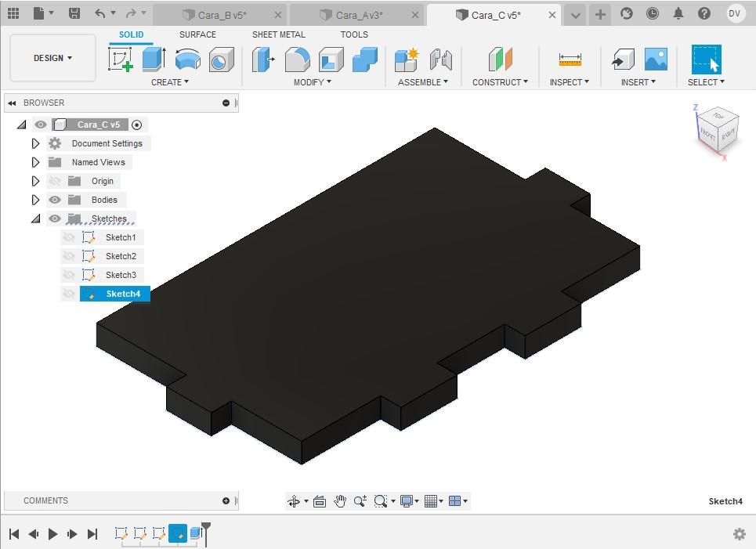The height and width of the screenshot is (549, 756).
Task: Toggle visibility of Cara_C v5 component
Action: coord(41,125)
